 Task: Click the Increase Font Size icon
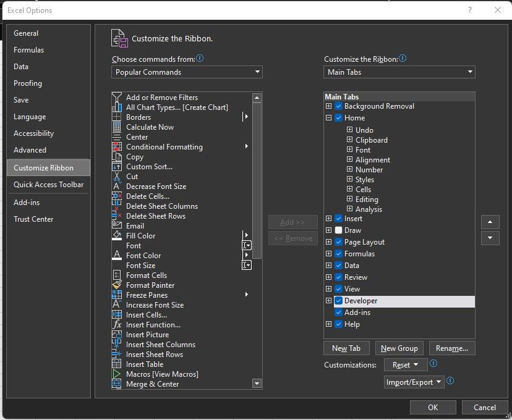[x=117, y=304]
